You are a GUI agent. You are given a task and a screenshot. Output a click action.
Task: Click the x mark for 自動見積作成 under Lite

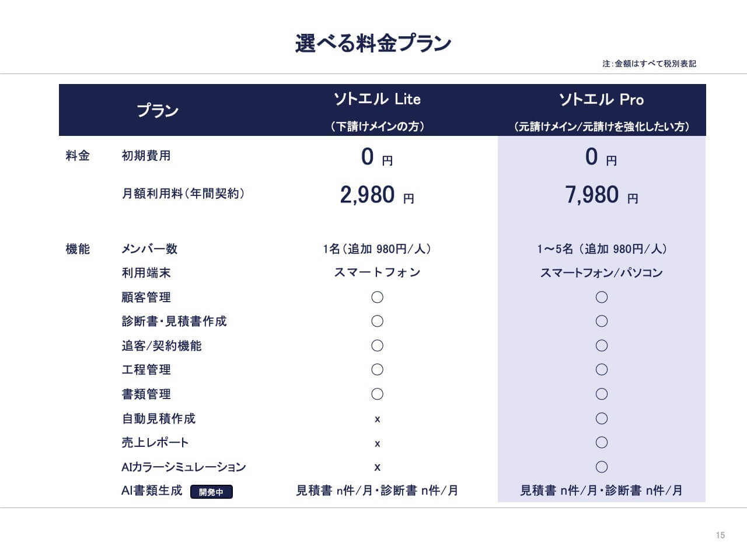(377, 419)
